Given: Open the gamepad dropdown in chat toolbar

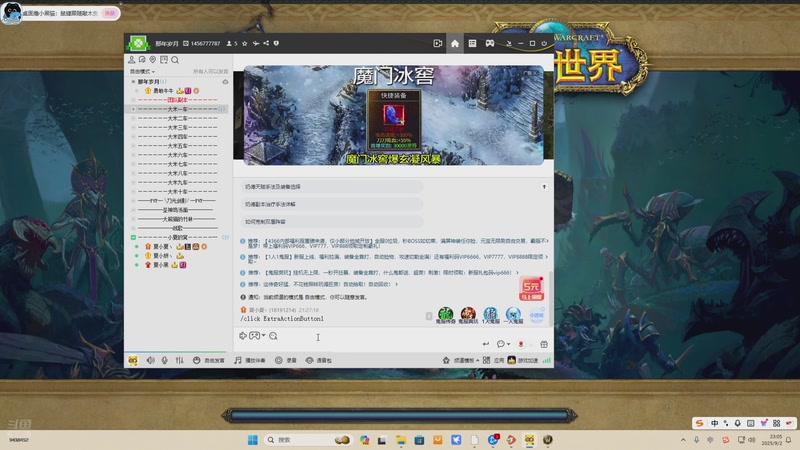Looking at the screenshot, I should tap(257, 336).
